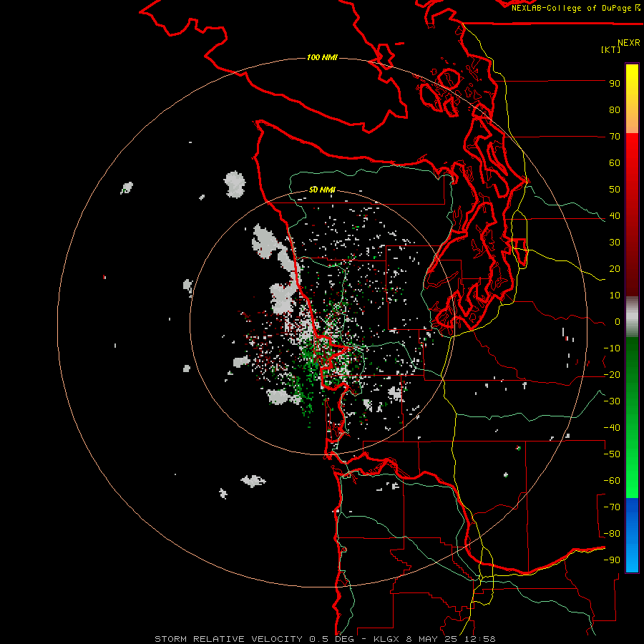The width and height of the screenshot is (644, 644).
Task: Click the KLGX station identifier in caption
Action: [x=386, y=639]
